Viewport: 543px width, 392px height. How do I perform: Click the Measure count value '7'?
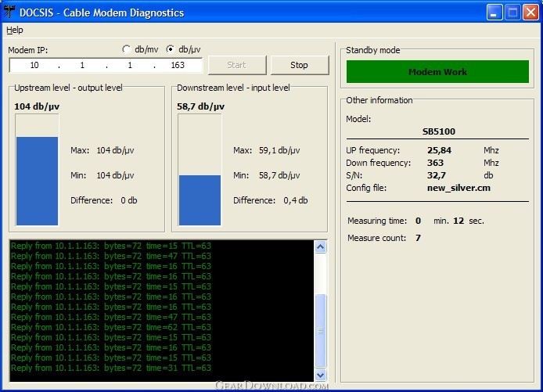(x=418, y=238)
